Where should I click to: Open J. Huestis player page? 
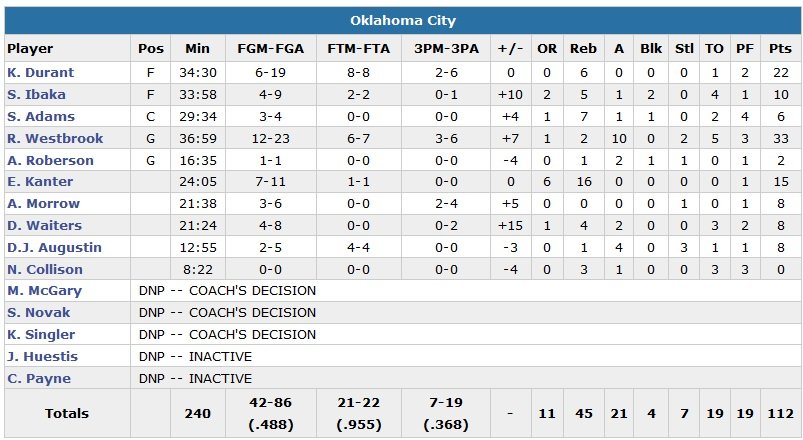click(x=42, y=357)
